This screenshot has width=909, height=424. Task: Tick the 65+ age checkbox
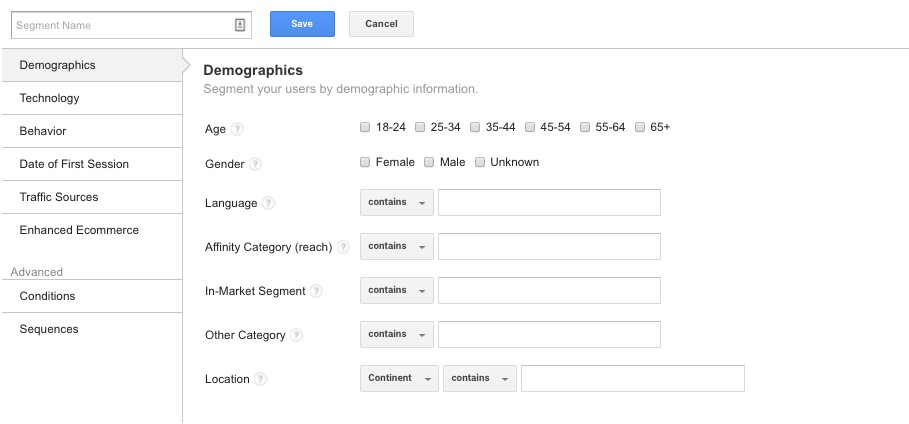tap(639, 128)
